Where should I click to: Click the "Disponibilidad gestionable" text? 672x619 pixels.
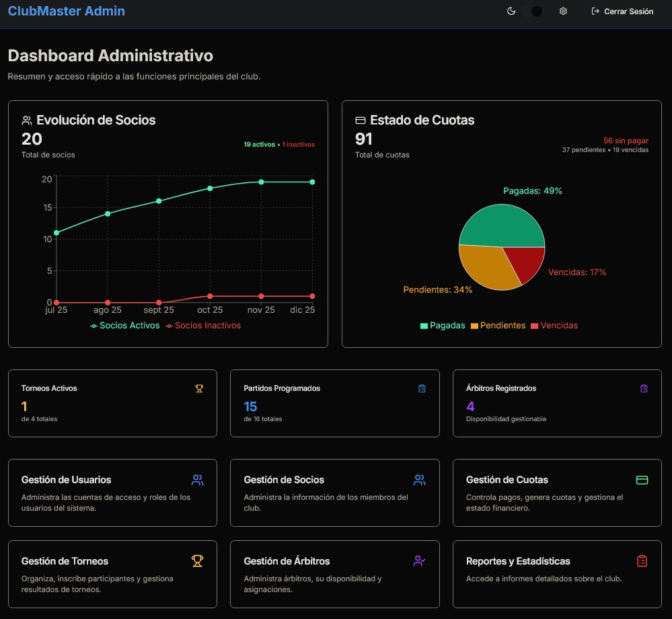click(x=506, y=418)
